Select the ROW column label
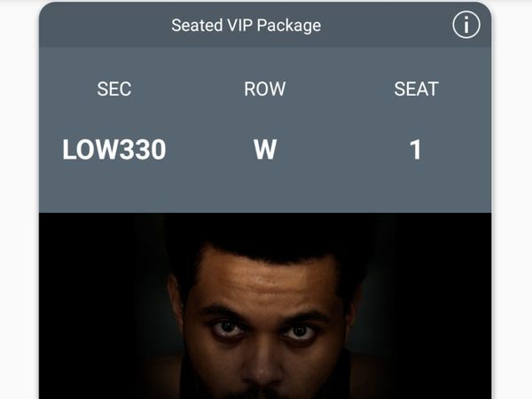 [264, 90]
